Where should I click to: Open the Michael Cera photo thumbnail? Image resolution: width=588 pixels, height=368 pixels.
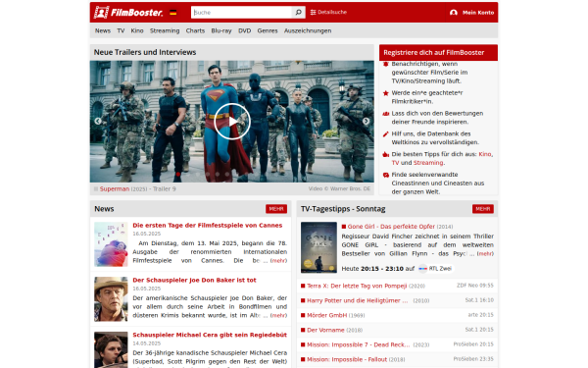pos(111,349)
